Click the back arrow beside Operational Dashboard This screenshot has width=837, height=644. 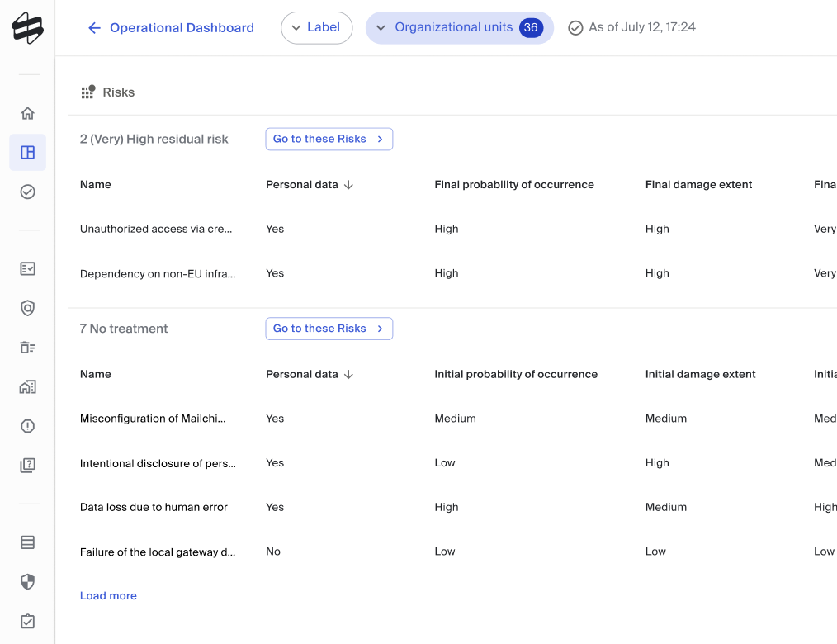click(x=94, y=28)
